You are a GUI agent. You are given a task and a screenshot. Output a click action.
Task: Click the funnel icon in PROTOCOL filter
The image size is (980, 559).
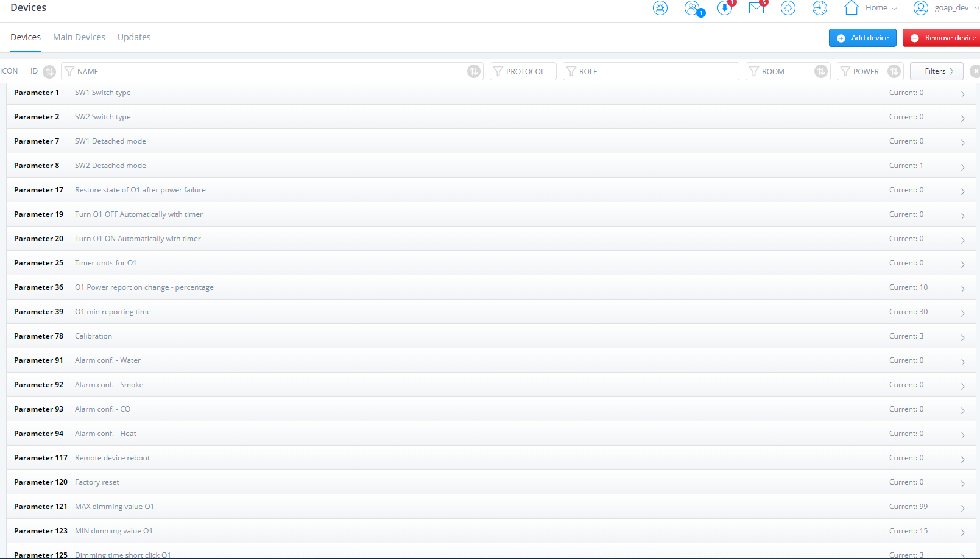[x=498, y=71]
